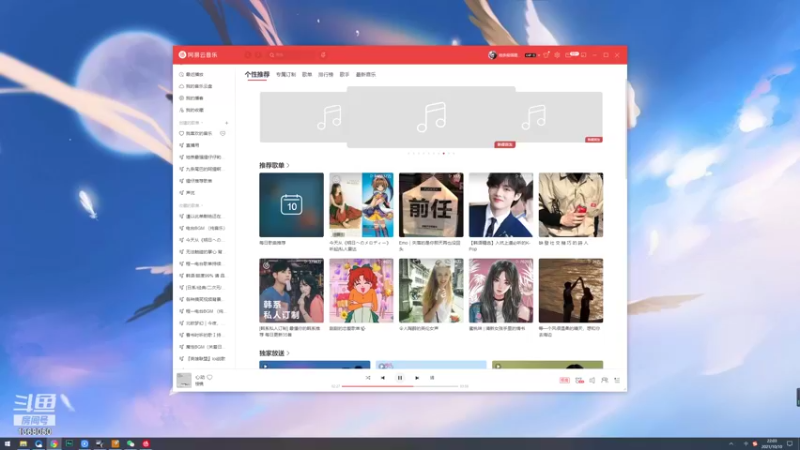Collapse the 收藏的歌单 section header
800x450 pixels.
click(191, 206)
